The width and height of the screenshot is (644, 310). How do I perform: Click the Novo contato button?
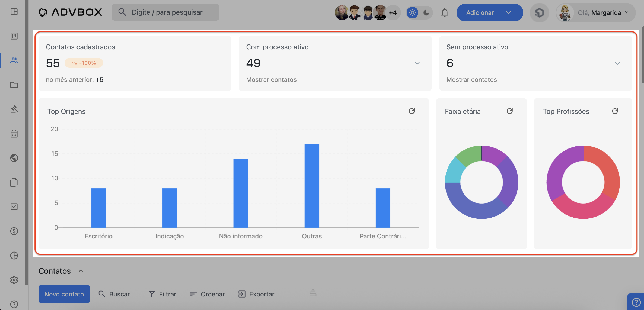pyautogui.click(x=64, y=294)
